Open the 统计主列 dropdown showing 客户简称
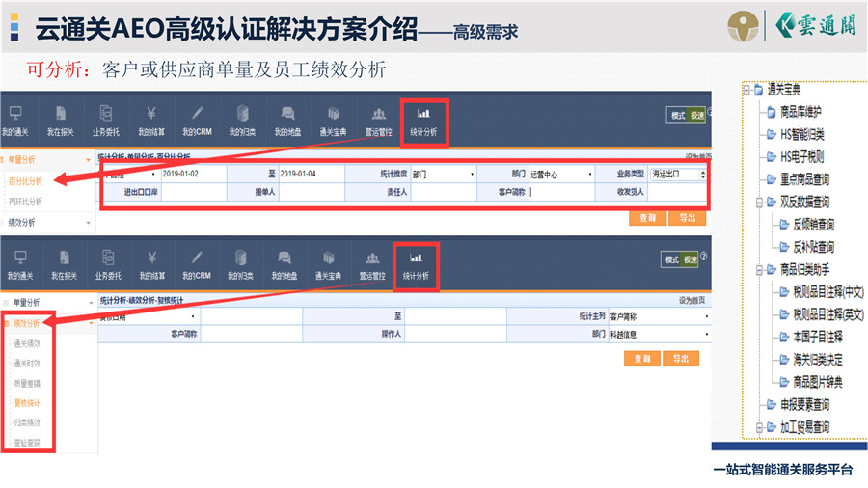This screenshot has height=488, width=868. (660, 316)
